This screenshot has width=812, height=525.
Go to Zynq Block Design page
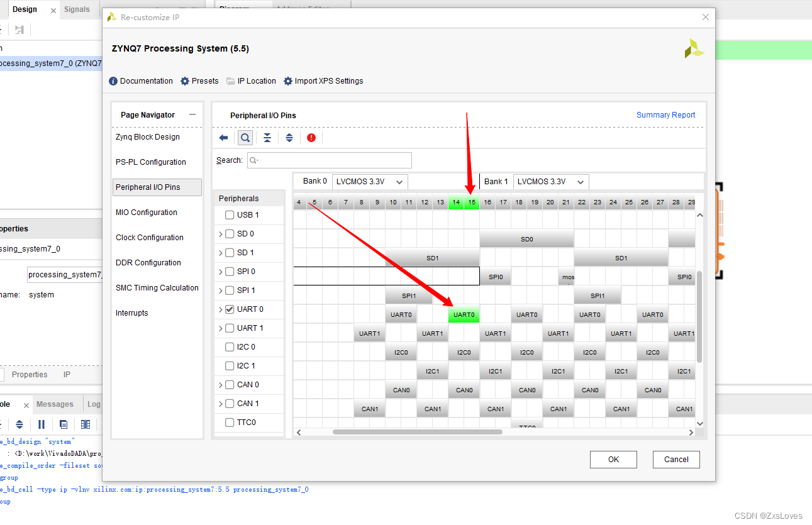148,137
